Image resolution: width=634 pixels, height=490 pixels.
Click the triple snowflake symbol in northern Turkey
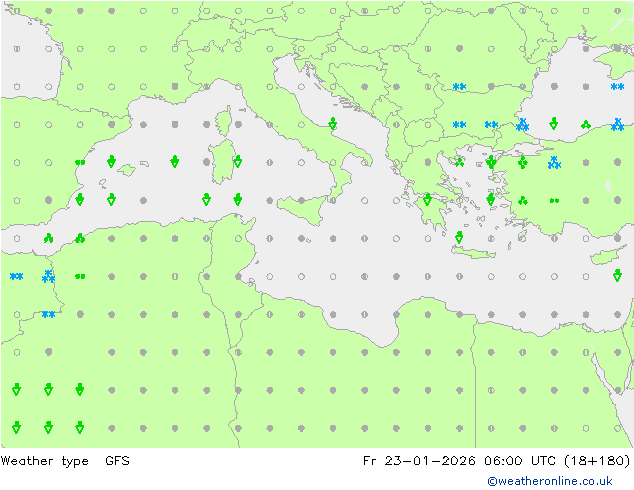[x=554, y=163]
